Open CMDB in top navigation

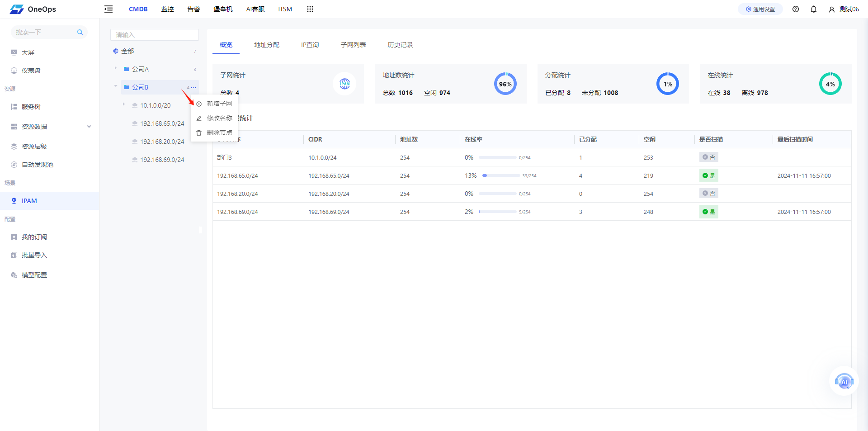(138, 9)
